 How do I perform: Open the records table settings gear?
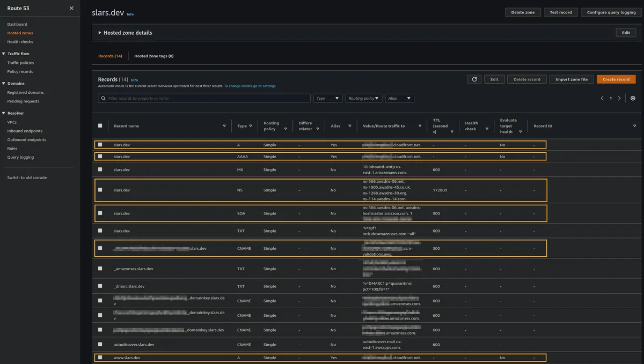(633, 99)
